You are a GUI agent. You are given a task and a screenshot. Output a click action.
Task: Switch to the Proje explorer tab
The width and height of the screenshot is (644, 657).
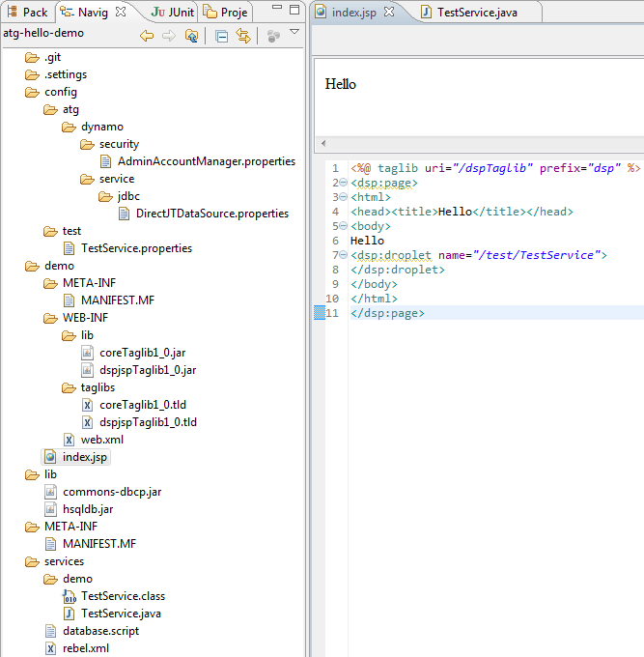pos(225,13)
